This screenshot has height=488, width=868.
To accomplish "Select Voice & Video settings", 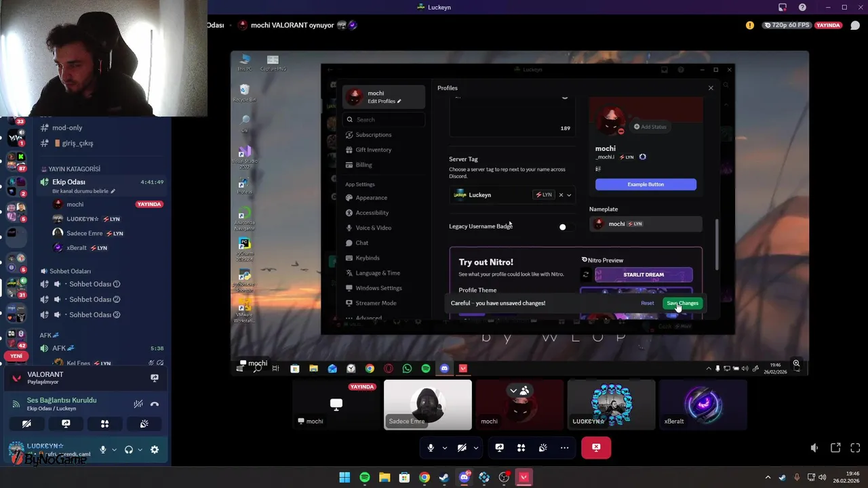I will tap(374, 228).
